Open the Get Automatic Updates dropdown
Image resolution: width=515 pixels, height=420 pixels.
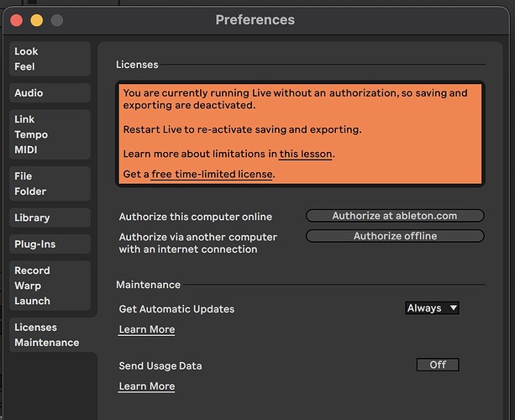click(x=432, y=308)
